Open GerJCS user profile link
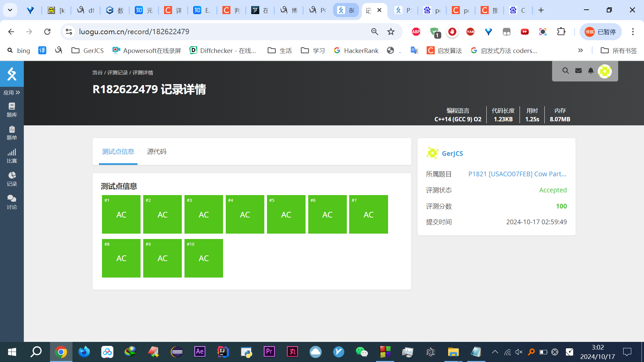Viewport: 644px width, 362px height. tap(452, 154)
